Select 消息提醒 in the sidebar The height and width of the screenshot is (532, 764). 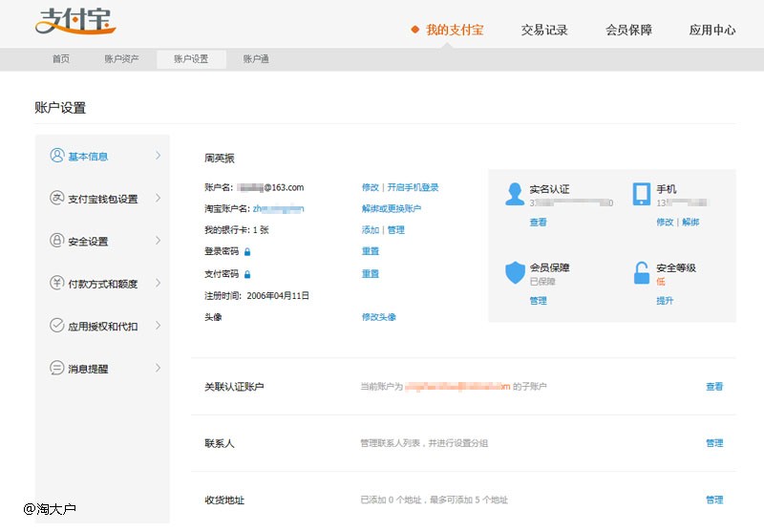coord(88,369)
